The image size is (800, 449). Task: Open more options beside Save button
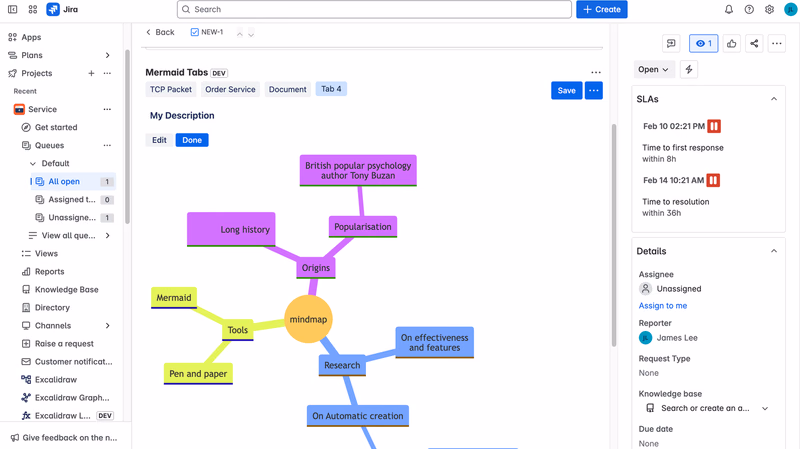[x=593, y=90]
